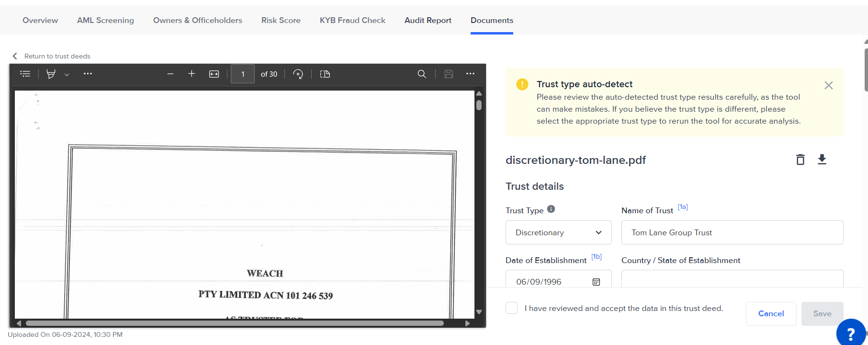Open more PDF settings on toolbar right
Viewport: 868px width, 345px height.
470,74
